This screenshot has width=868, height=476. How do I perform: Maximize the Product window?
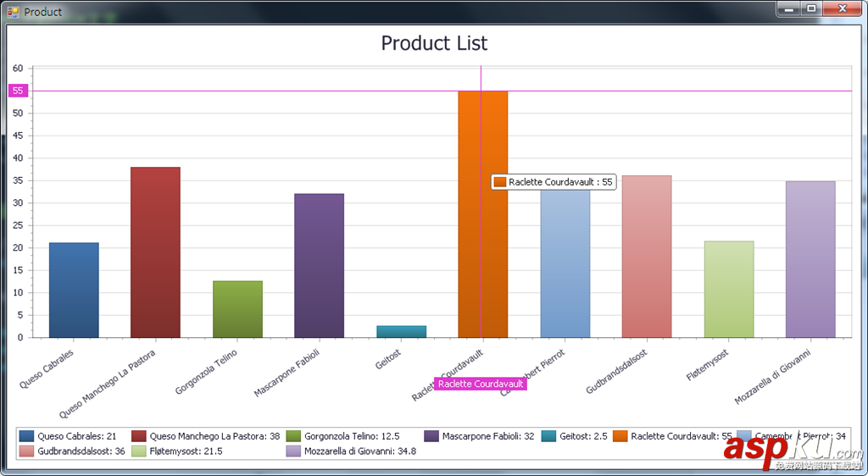(x=811, y=8)
